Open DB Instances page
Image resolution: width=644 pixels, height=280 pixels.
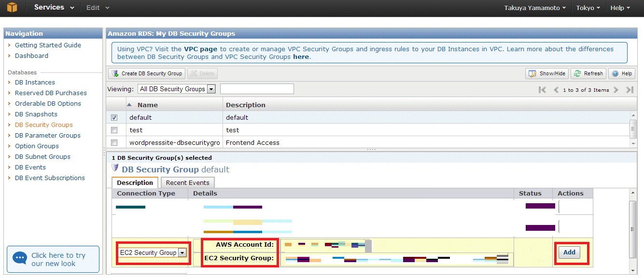point(35,83)
